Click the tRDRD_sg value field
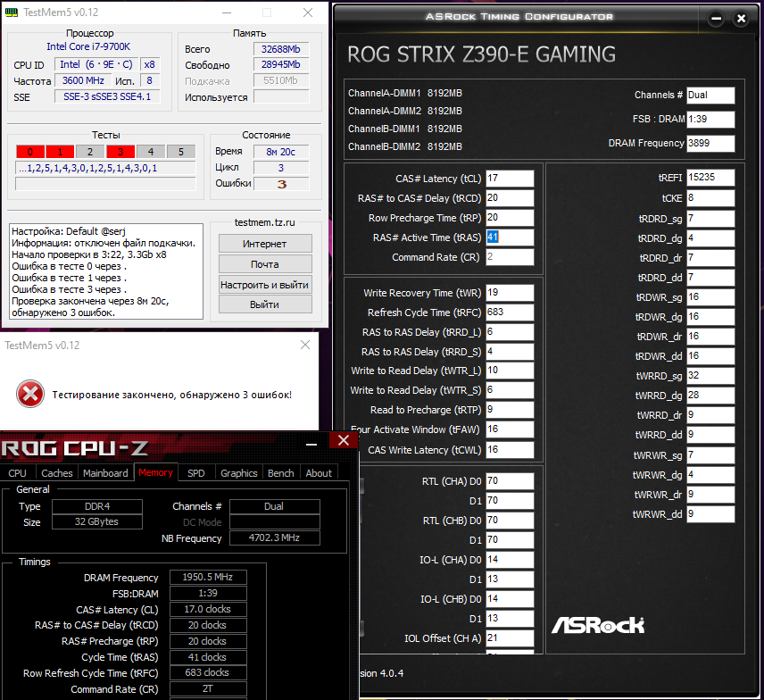 coord(710,219)
